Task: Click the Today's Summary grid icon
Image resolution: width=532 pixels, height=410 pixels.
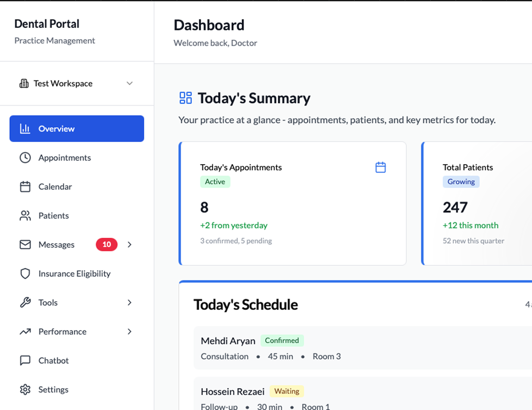Action: [x=185, y=97]
